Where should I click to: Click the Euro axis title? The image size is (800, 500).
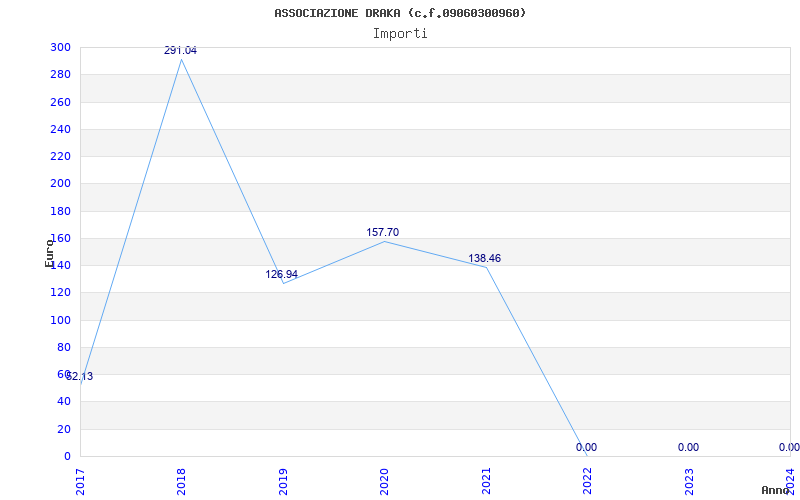coord(49,253)
